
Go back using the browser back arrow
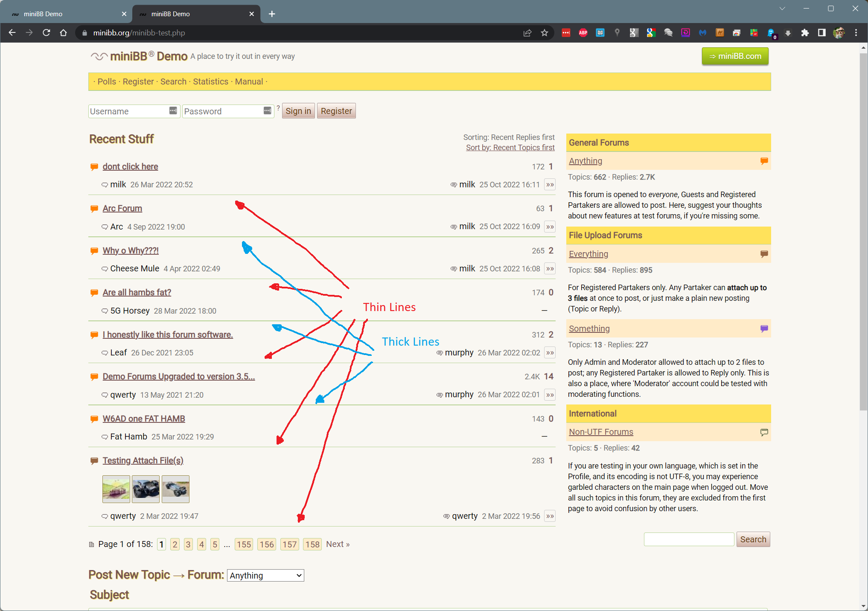click(12, 33)
